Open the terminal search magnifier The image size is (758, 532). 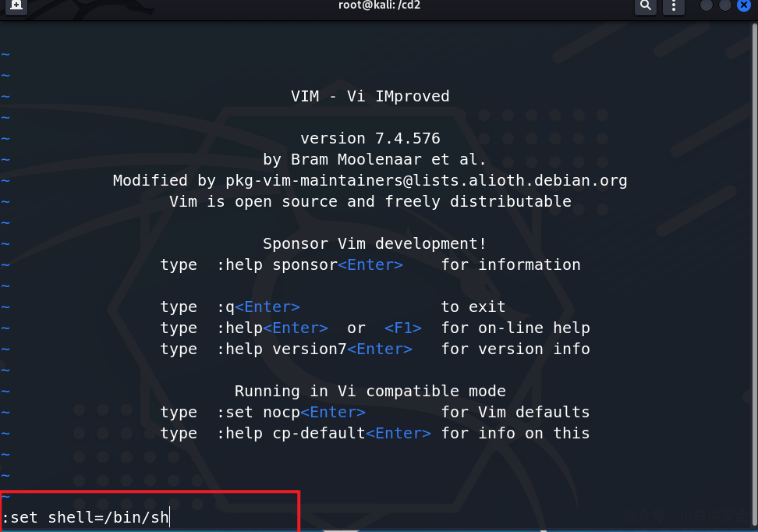coord(646,5)
